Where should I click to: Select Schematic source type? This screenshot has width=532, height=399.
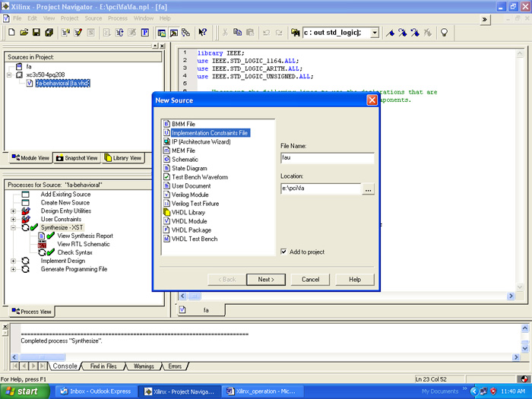point(185,159)
